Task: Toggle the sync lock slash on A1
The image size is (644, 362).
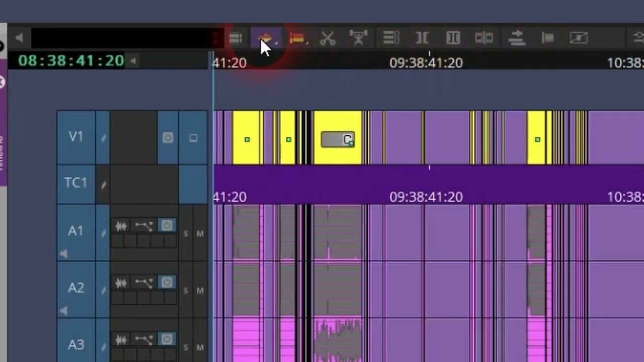Action: 103,232
